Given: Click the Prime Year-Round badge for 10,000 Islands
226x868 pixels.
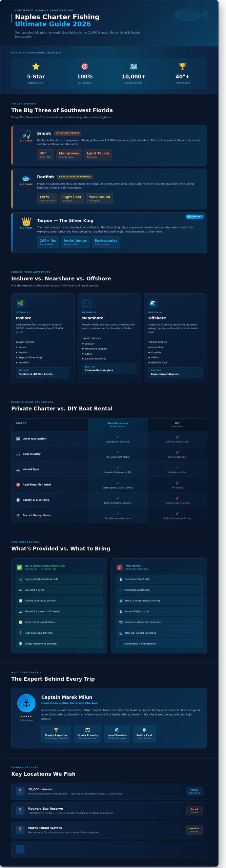Looking at the screenshot, I should tap(194, 791).
